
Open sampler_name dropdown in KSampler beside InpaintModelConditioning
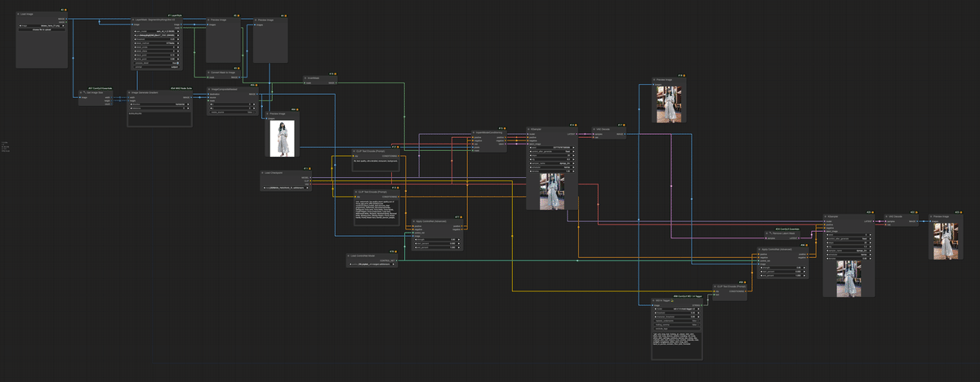pos(552,163)
